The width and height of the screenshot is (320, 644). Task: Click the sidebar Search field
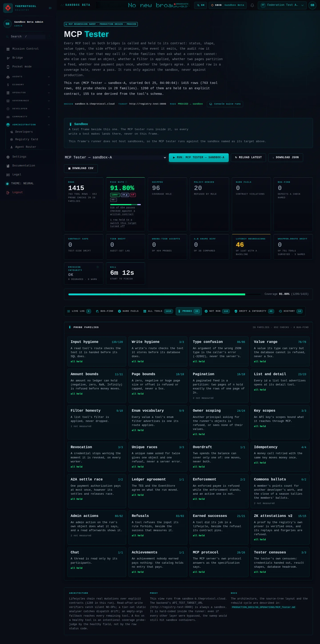tap(28, 37)
